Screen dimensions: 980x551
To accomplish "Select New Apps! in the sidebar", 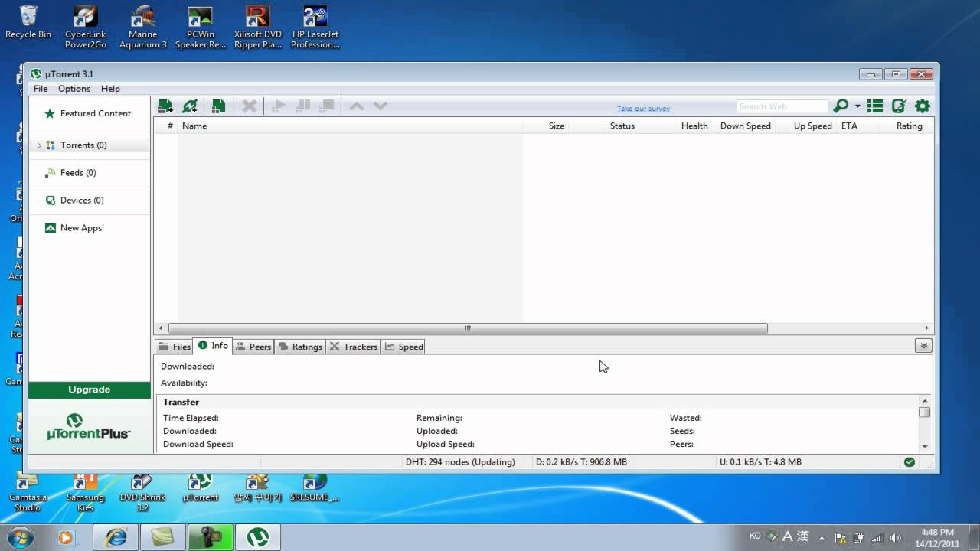I will click(90, 228).
